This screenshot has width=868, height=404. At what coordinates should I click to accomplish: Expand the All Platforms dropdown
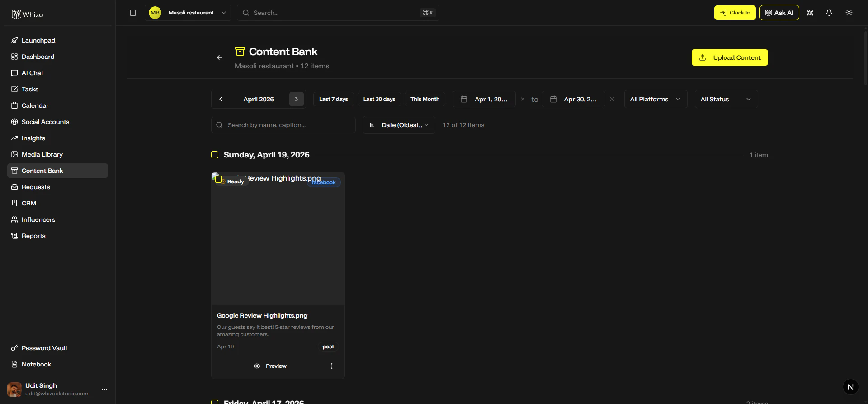[x=656, y=99]
